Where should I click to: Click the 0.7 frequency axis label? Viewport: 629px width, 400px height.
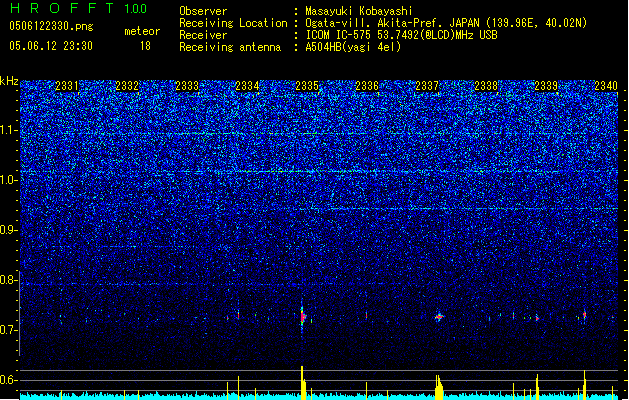(9, 330)
